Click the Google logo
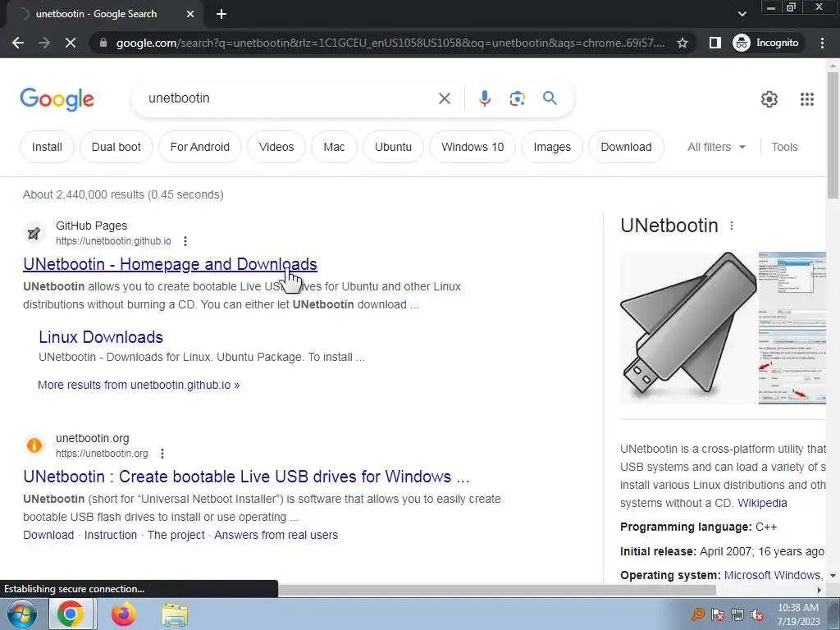Image resolution: width=840 pixels, height=630 pixels. coord(57,99)
